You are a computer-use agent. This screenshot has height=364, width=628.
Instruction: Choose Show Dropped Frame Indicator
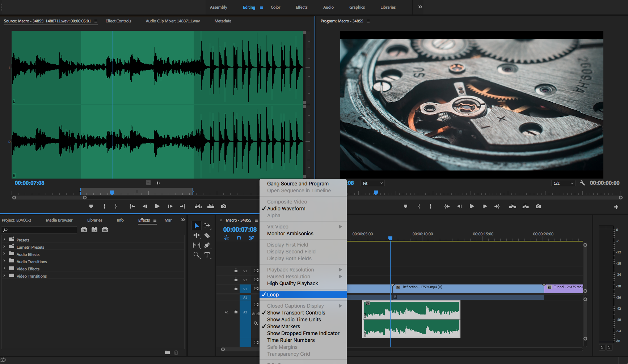tap(303, 333)
